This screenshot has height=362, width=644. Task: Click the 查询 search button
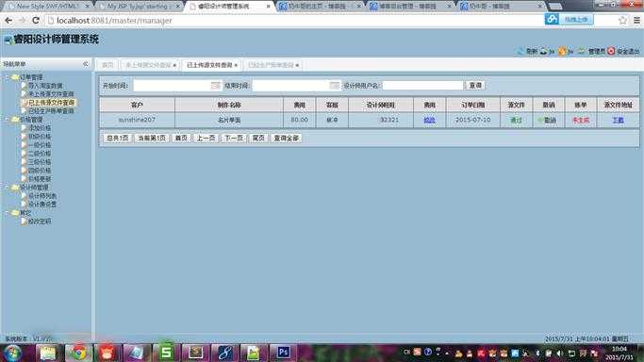pyautogui.click(x=475, y=86)
